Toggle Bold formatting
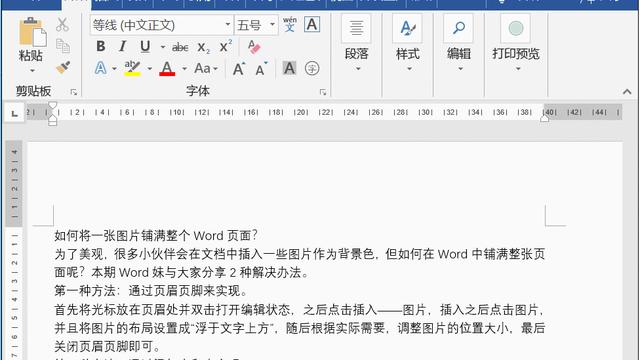Image resolution: width=640 pixels, height=360 pixels. pos(101,47)
